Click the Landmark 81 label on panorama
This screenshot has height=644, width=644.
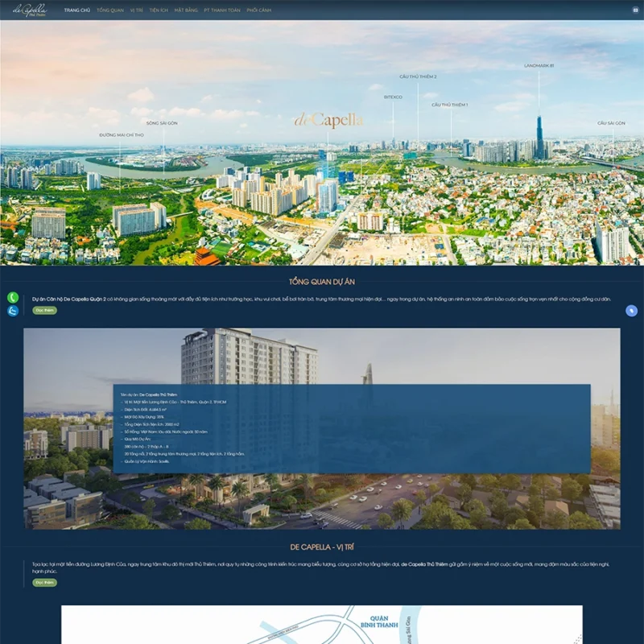pyautogui.click(x=539, y=66)
